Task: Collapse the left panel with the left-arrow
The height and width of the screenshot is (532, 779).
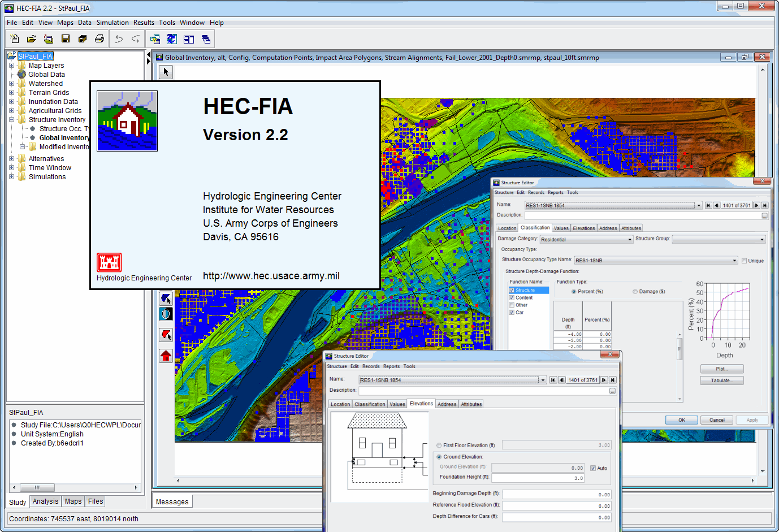Action: point(149,55)
